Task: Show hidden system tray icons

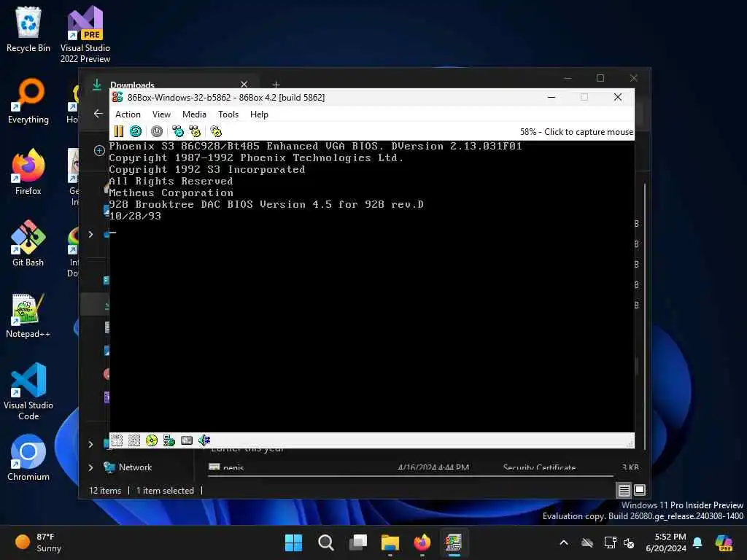Action: point(564,542)
